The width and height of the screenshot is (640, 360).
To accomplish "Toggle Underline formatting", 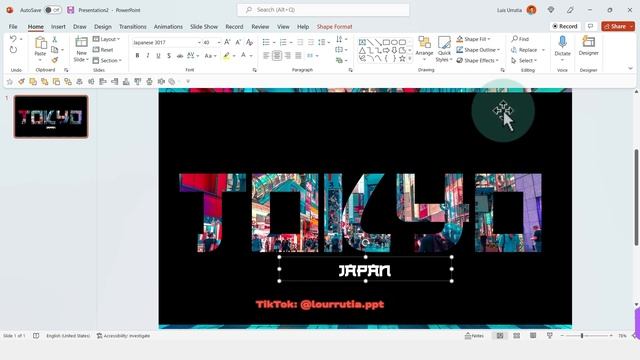I will [x=158, y=56].
